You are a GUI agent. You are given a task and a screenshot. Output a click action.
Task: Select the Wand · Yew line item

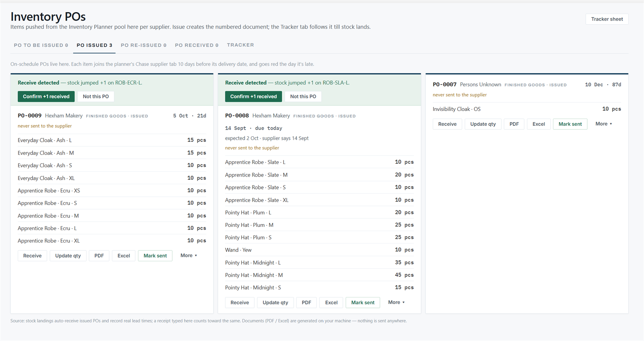pos(319,250)
